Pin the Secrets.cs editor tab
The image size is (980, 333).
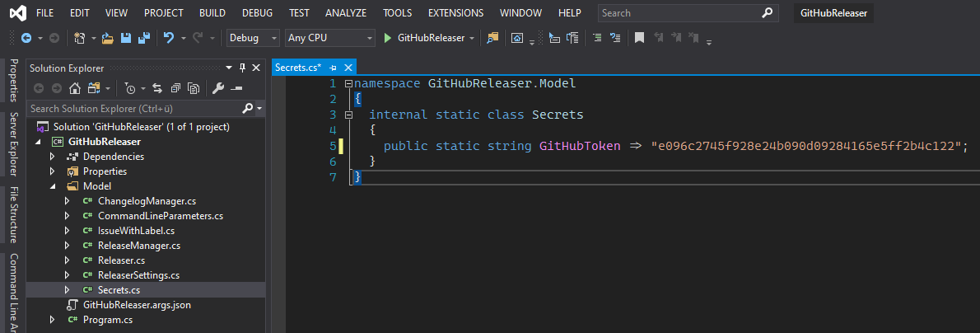click(x=334, y=68)
